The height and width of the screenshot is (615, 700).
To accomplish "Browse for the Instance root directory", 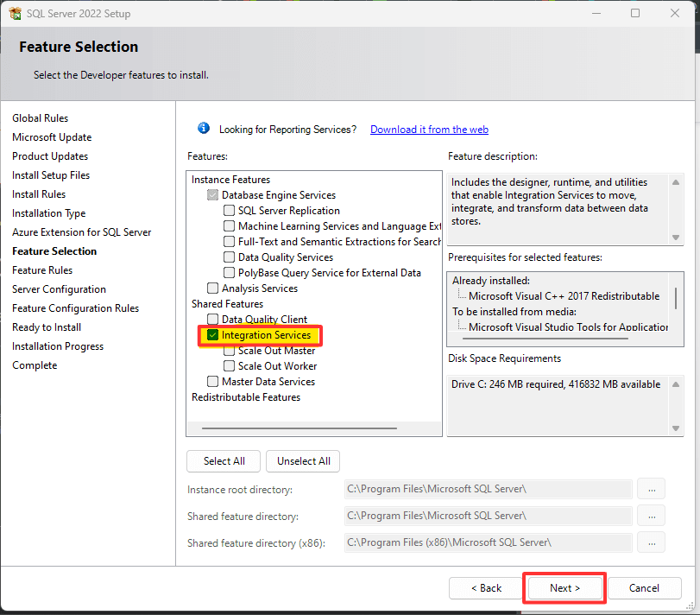I will pyautogui.click(x=652, y=489).
